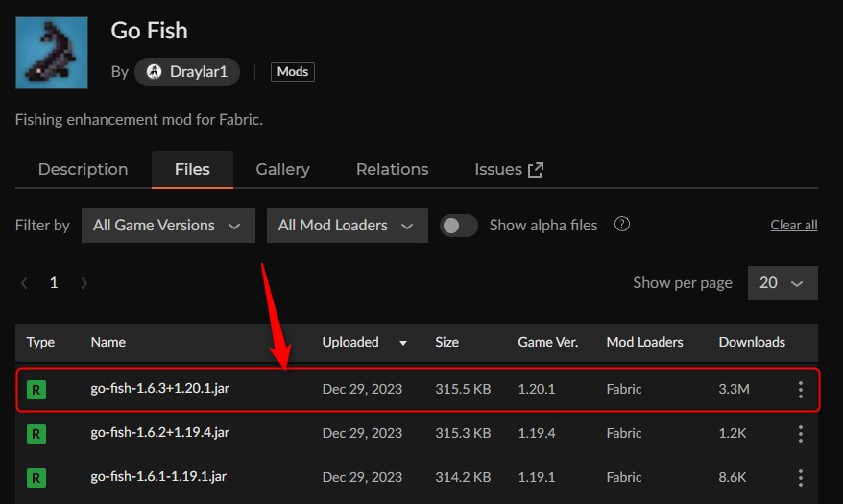Image resolution: width=843 pixels, height=504 pixels.
Task: Open the three-dot menu for go-fish-1.6.3+1.20.1.jar
Action: pos(800,390)
